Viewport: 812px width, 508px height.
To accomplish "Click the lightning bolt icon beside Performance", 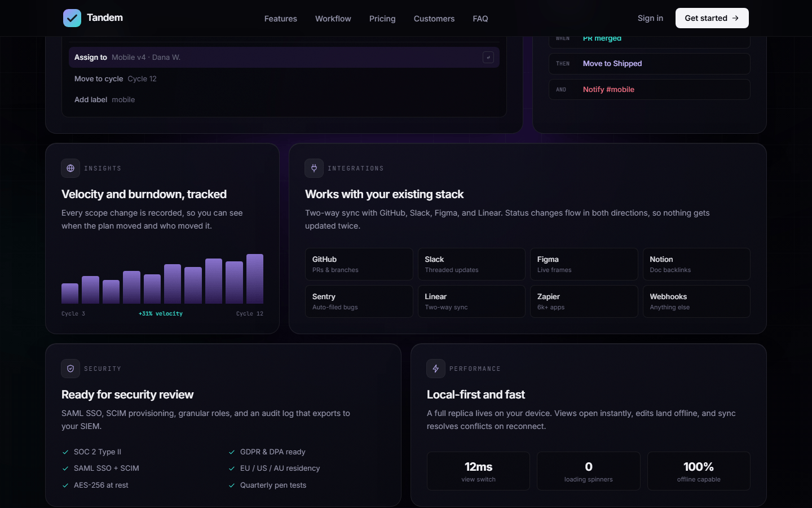I will (436, 369).
